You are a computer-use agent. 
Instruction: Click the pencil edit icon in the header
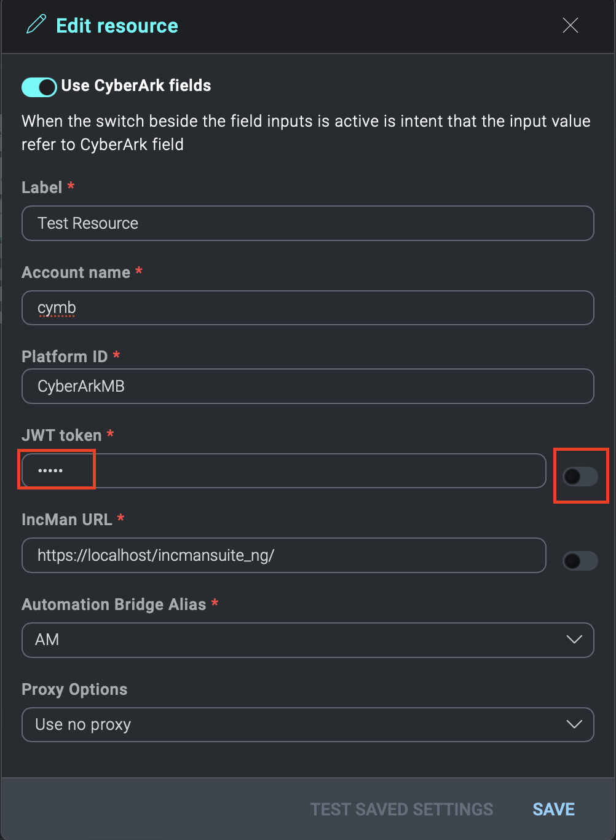36,25
